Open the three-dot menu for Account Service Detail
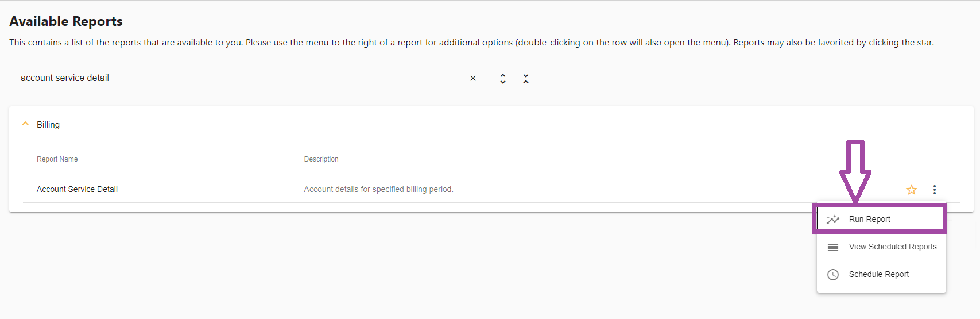The image size is (980, 319). (935, 190)
